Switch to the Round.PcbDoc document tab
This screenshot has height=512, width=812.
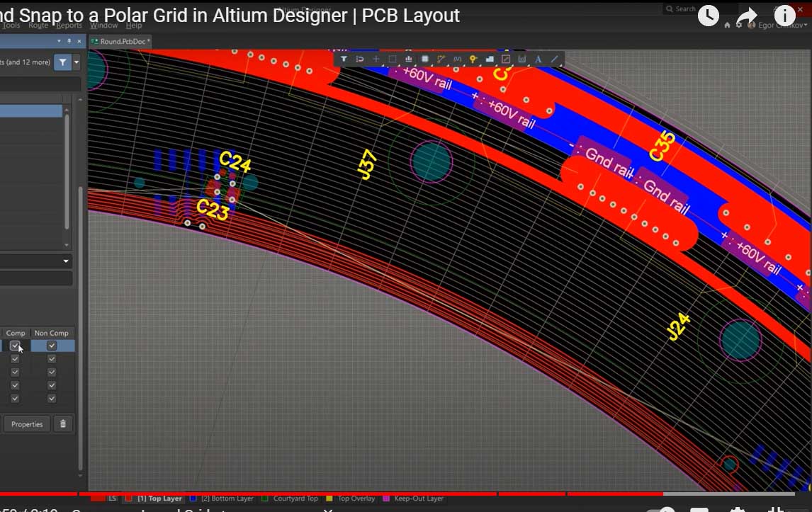120,42
